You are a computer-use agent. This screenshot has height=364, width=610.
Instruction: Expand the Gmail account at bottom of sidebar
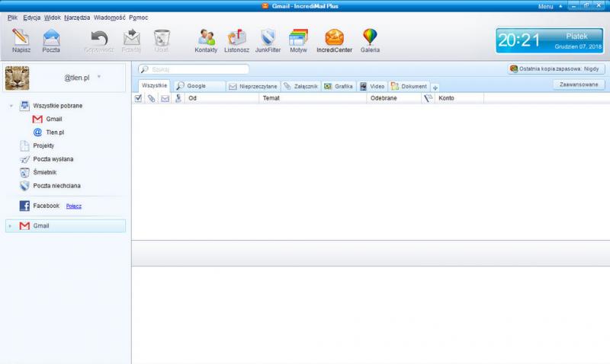click(10, 226)
